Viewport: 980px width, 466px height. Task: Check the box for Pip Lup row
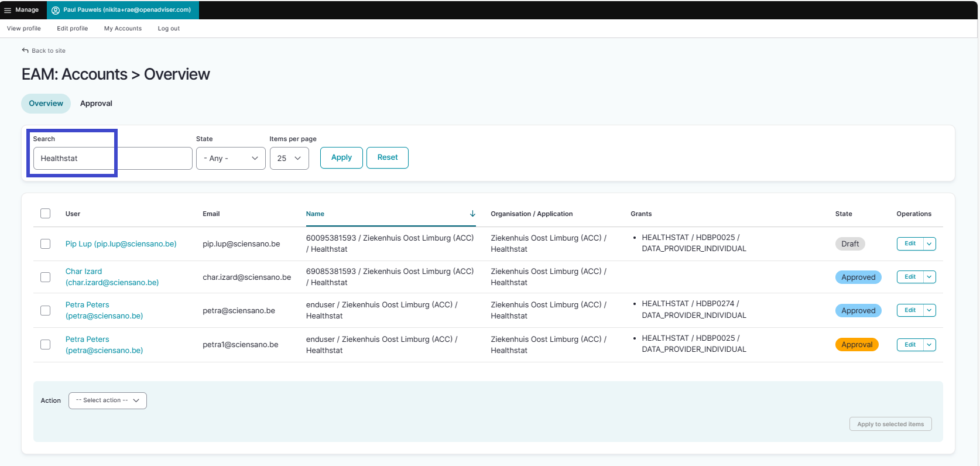[x=46, y=244]
